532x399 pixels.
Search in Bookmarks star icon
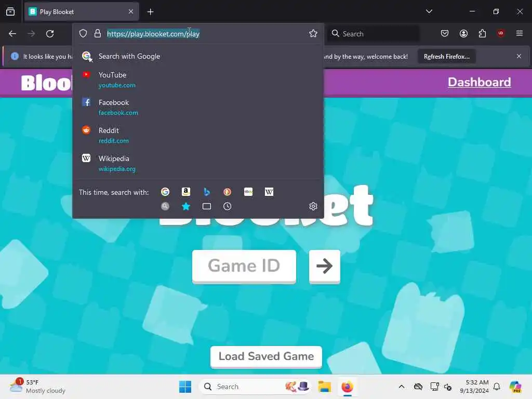pos(186,206)
